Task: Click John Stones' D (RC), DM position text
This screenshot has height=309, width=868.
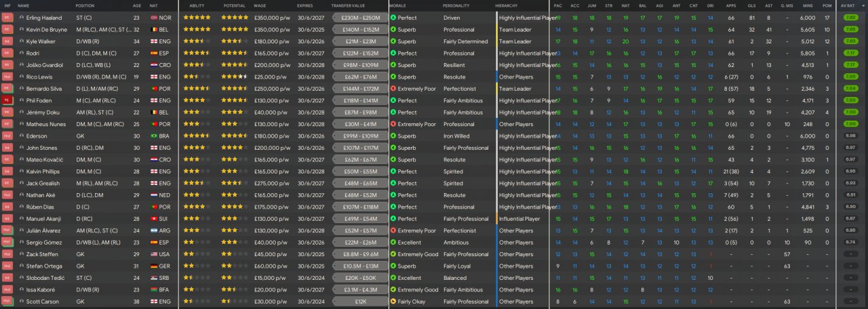Action: point(90,148)
